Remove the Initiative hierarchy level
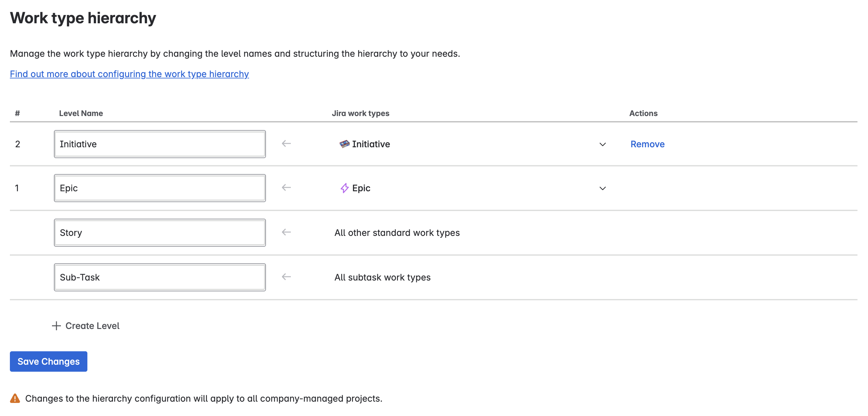The height and width of the screenshot is (416, 868). [x=647, y=144]
